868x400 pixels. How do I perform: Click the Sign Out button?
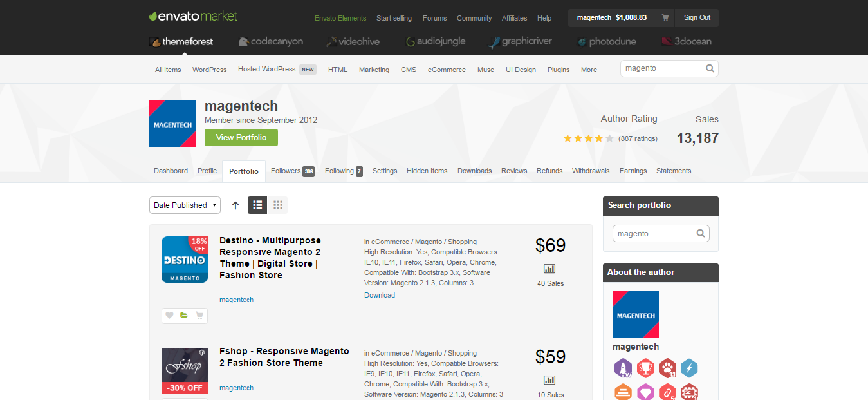coord(697,18)
